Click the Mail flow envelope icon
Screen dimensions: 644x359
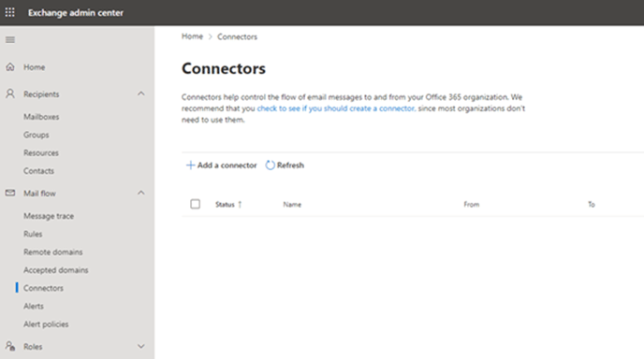(10, 193)
